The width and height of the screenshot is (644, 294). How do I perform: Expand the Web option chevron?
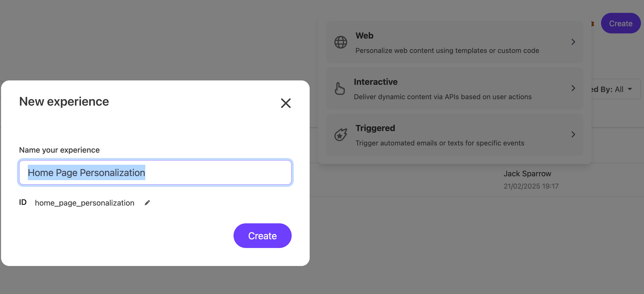tap(573, 42)
